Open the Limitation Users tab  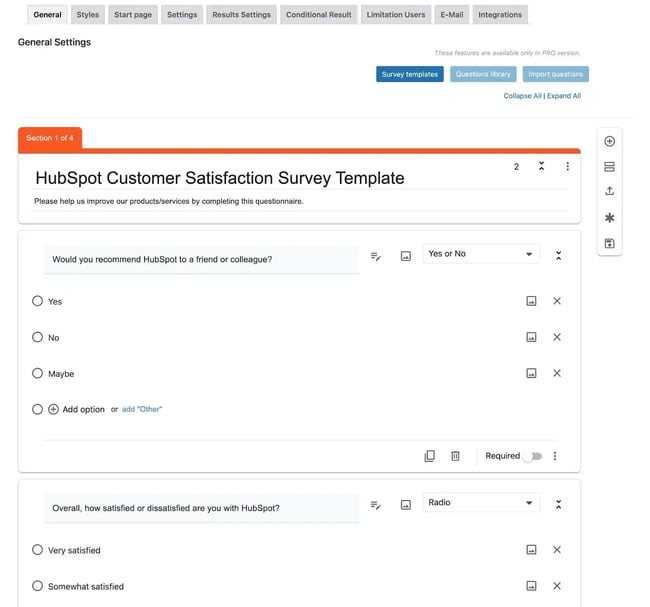coord(395,15)
